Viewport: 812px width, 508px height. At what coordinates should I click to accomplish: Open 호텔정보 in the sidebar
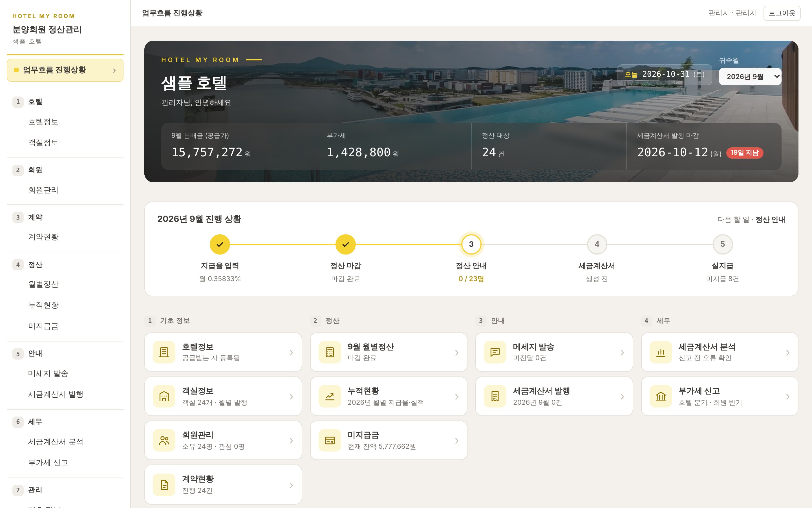[x=43, y=122]
